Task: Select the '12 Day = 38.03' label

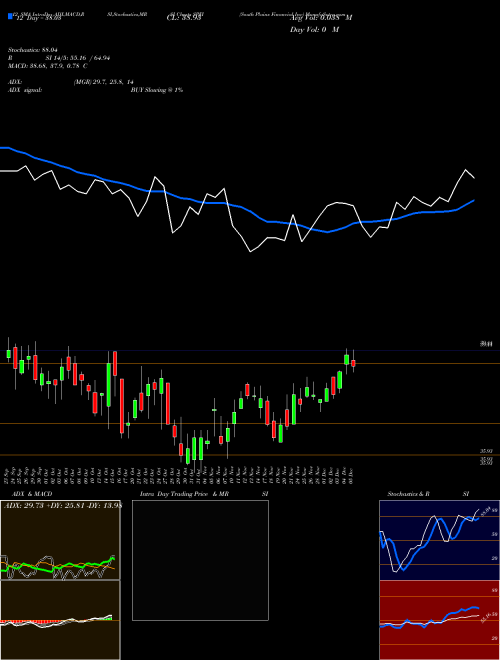Action: click(37, 18)
